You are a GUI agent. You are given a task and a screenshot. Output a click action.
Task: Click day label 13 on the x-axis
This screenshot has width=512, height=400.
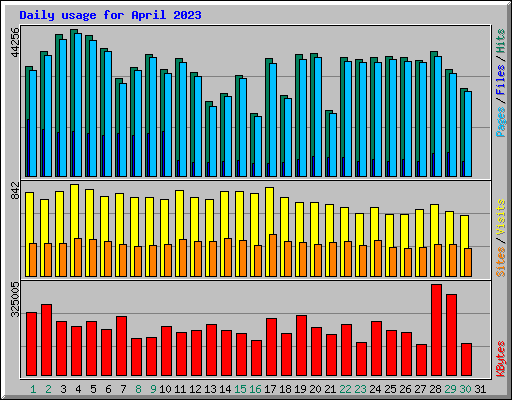pyautogui.click(x=210, y=389)
